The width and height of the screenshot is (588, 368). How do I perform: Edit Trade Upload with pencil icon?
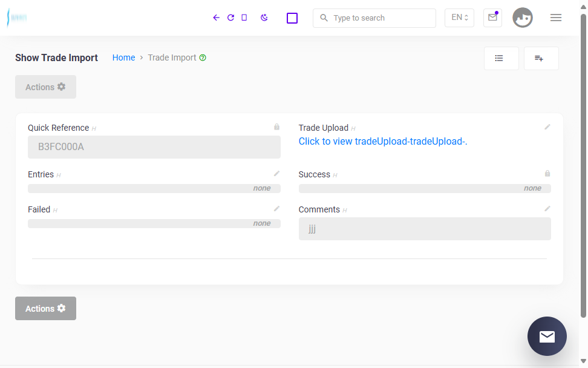coord(547,127)
